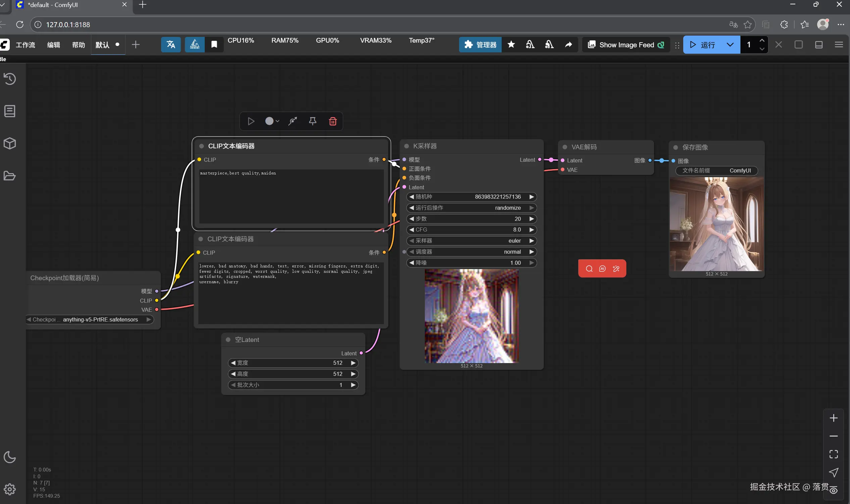Image resolution: width=850 pixels, height=504 pixels.
Task: Pin the selected node using pin icon
Action: click(313, 121)
